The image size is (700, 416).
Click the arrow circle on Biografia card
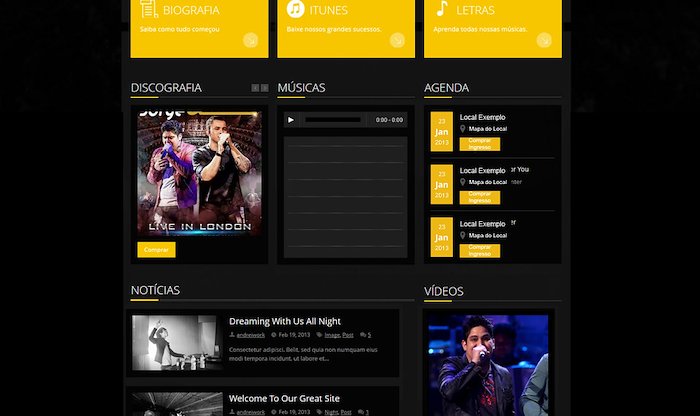[x=250, y=40]
